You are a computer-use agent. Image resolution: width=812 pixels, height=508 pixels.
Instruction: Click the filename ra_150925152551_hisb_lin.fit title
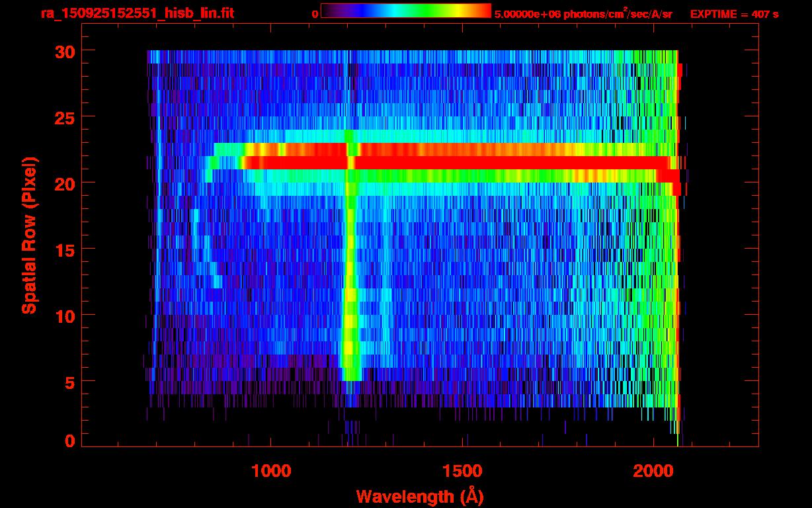pyautogui.click(x=137, y=13)
